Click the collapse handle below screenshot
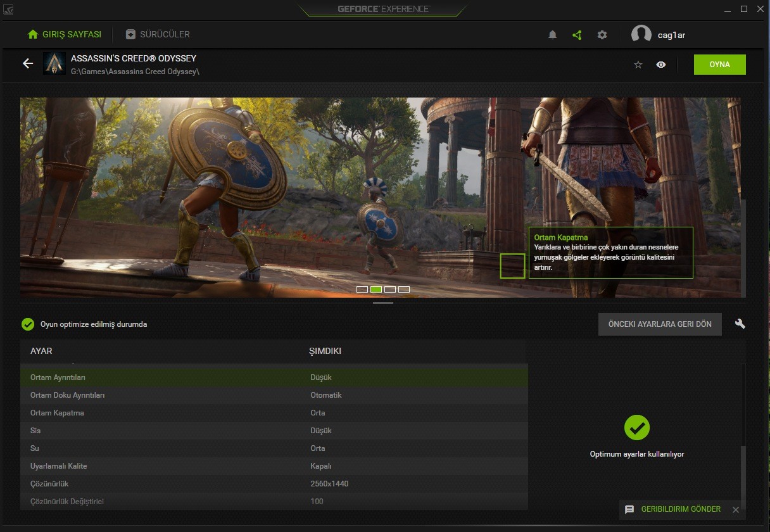Screen dimensions: 770x532 383,303
